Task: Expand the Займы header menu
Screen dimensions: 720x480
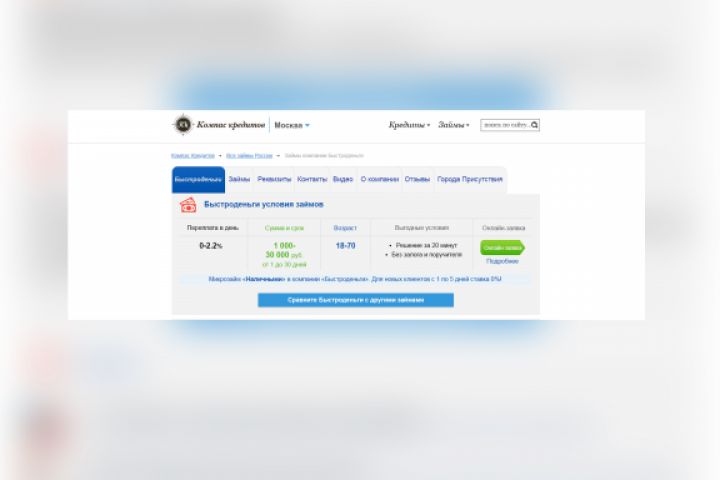Action: 454,125
